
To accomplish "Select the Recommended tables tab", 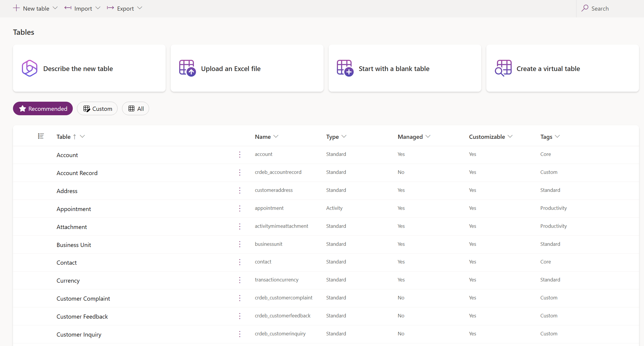I will (43, 108).
